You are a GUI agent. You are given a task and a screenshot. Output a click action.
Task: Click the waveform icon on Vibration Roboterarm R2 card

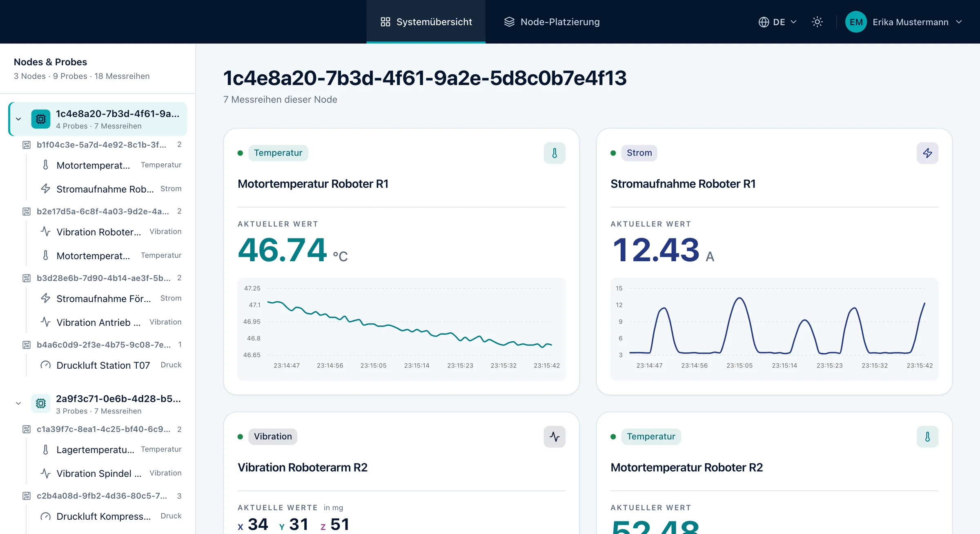coord(555,437)
